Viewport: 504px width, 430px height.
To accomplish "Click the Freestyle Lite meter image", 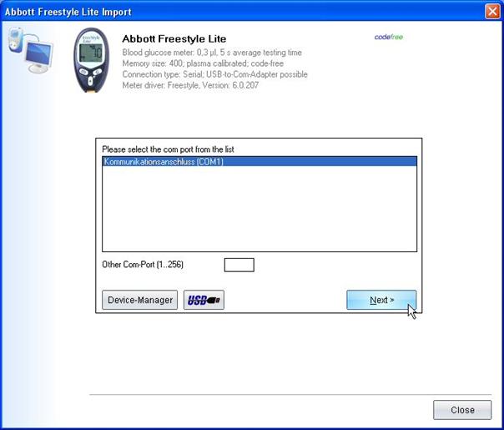I will 91,61.
